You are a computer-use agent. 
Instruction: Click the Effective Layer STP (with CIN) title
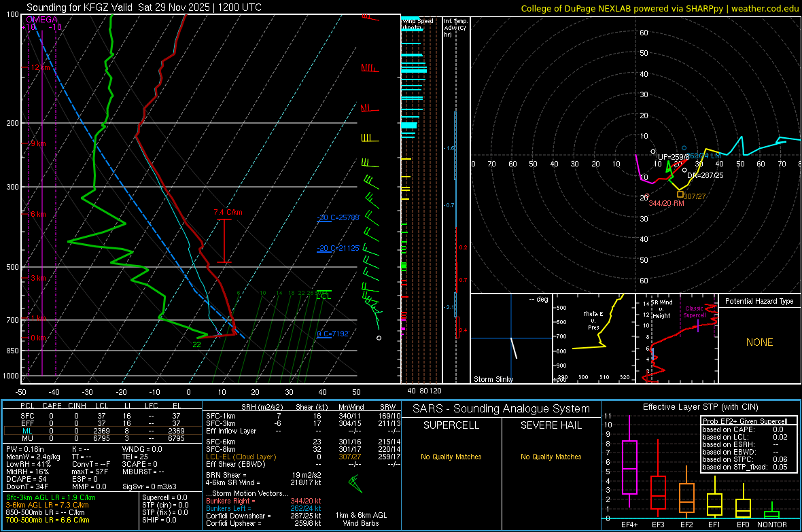pos(700,407)
